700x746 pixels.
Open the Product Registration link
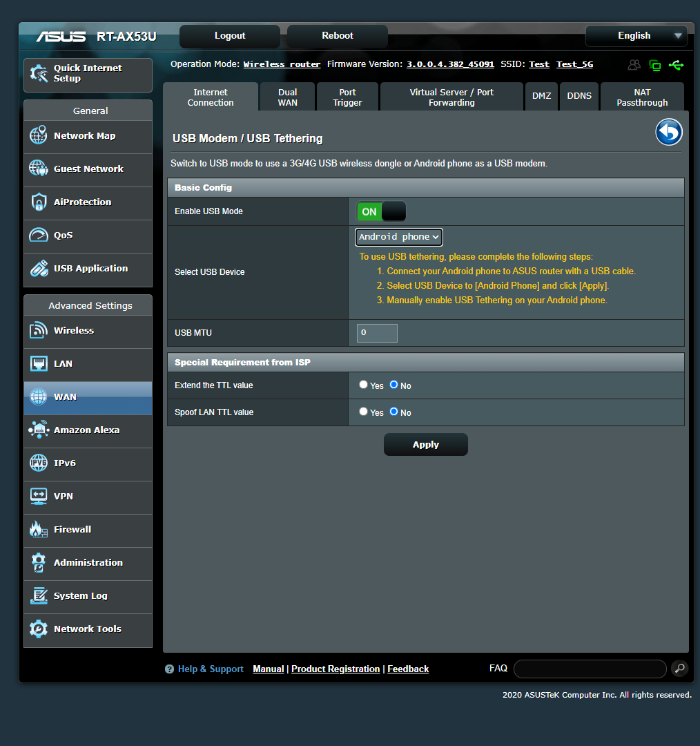point(336,669)
